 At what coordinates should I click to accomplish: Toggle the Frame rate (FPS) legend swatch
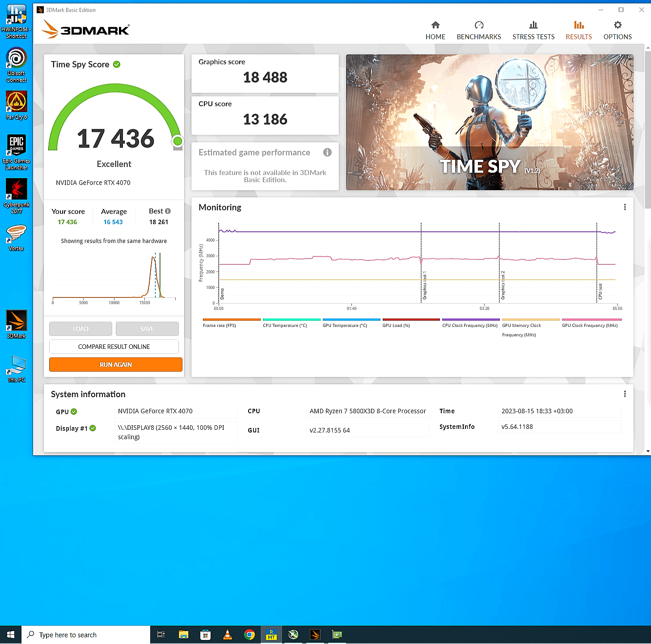[x=232, y=320]
